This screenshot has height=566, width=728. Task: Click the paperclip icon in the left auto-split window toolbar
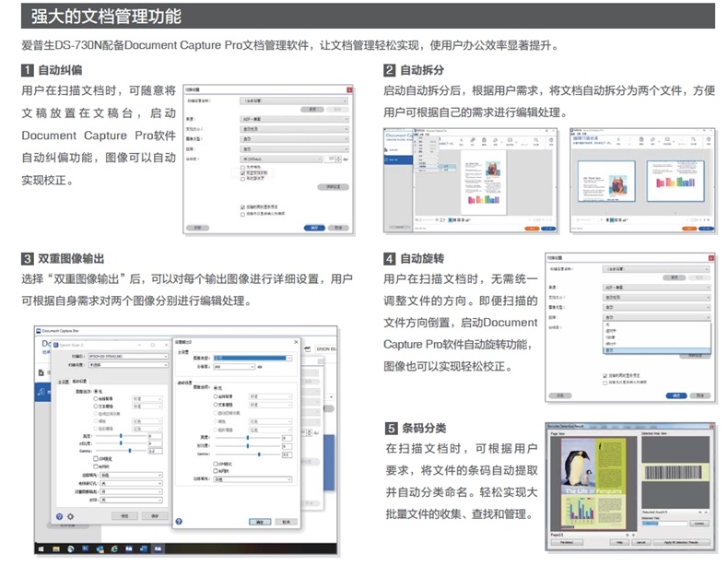(x=472, y=140)
